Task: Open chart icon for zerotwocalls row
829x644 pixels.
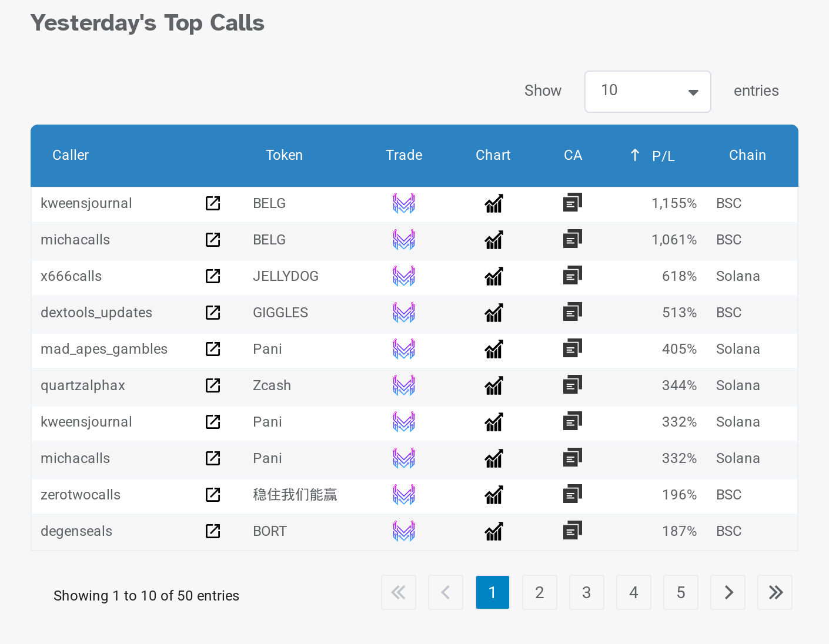Action: pos(494,495)
